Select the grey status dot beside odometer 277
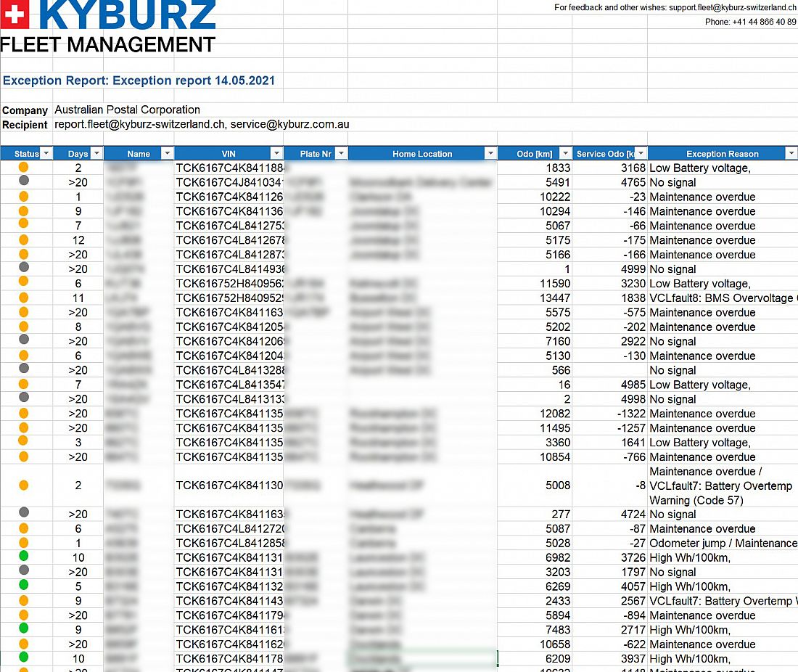This screenshot has height=672, width=798. coord(24,513)
